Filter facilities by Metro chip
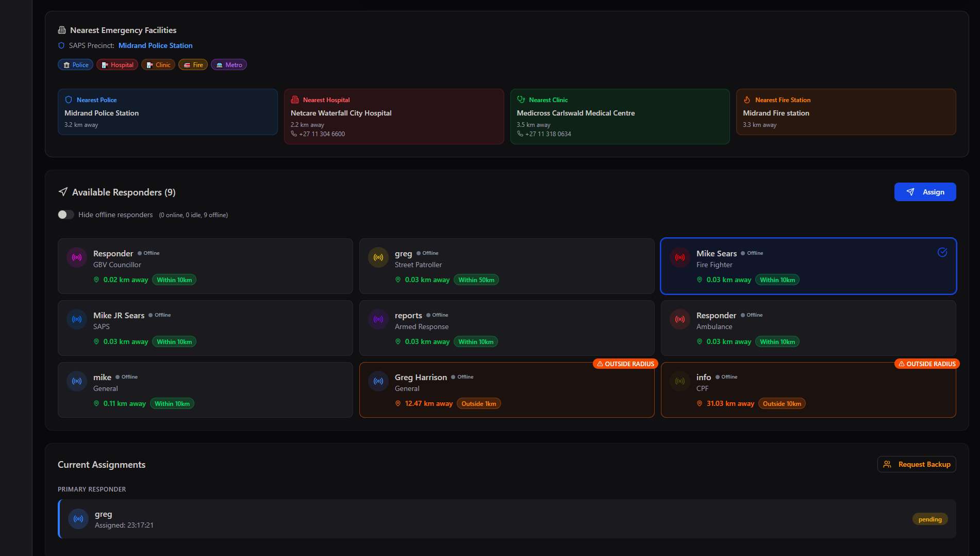980x556 pixels. pyautogui.click(x=229, y=64)
